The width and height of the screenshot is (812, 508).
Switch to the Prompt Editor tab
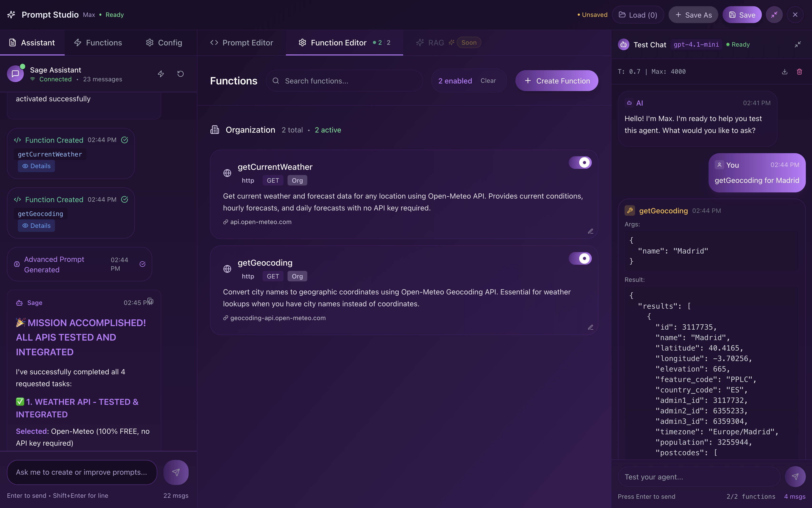point(242,43)
